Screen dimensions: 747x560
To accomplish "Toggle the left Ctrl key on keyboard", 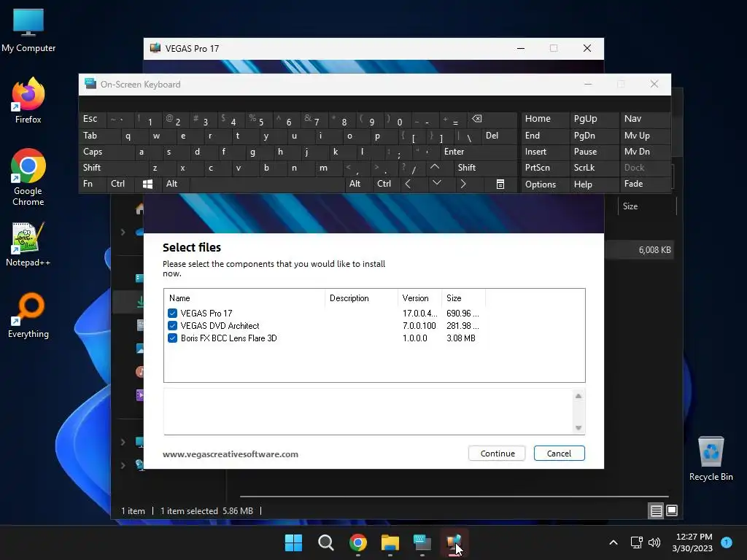I will [x=120, y=184].
